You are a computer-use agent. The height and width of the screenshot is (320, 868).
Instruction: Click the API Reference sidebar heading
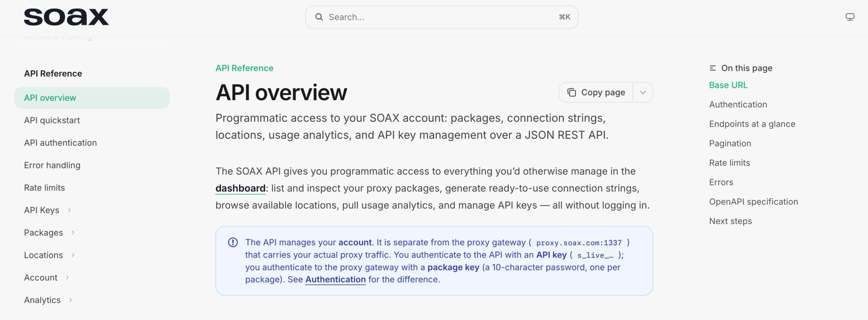click(53, 74)
